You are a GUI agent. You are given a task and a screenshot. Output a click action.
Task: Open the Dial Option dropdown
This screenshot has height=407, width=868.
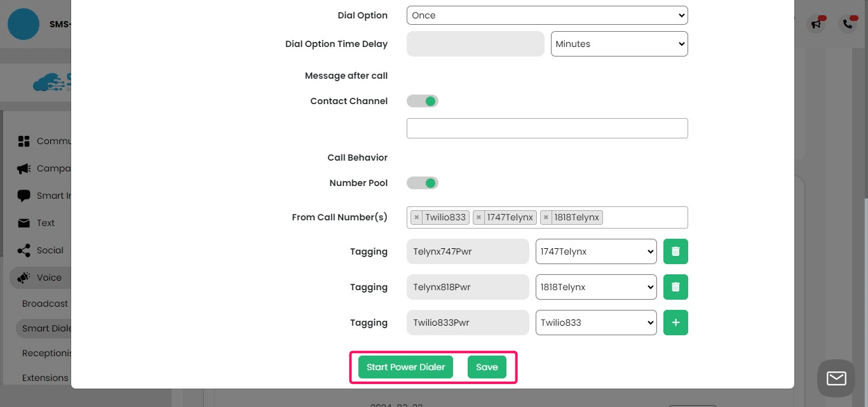point(547,15)
